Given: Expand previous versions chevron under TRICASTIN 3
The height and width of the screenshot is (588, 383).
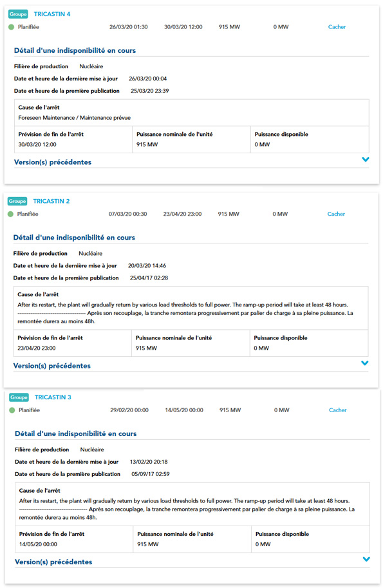Looking at the screenshot, I should click(x=366, y=559).
